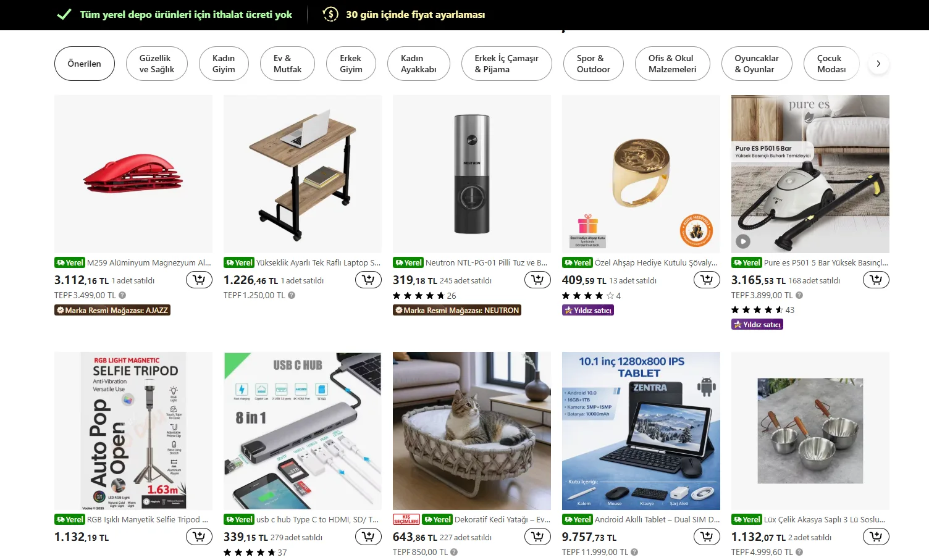This screenshot has height=560, width=929.
Task: Click the 30-day price adjustment banner
Action: pyautogui.click(x=404, y=14)
